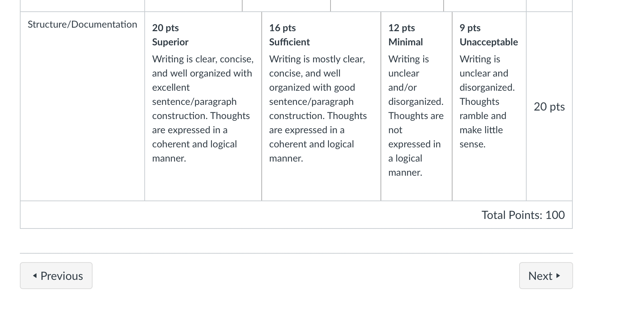Click the 'Thoughts ramble and make little sense' text

click(x=483, y=123)
